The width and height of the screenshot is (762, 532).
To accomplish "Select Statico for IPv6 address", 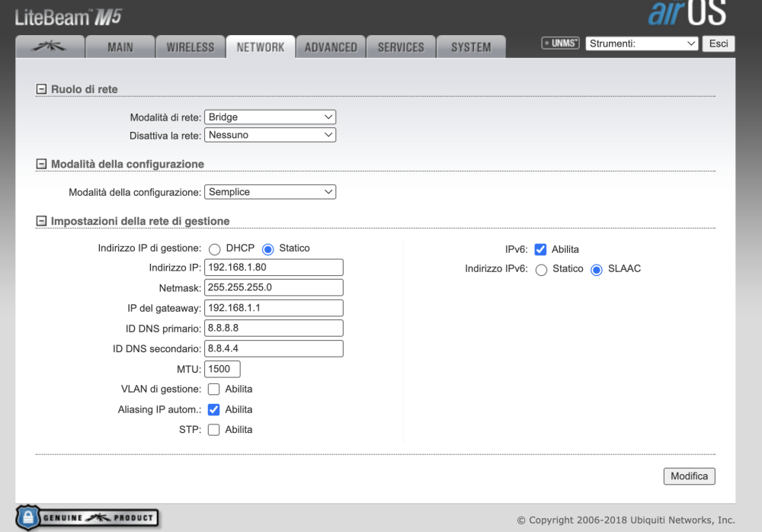I will [541, 270].
